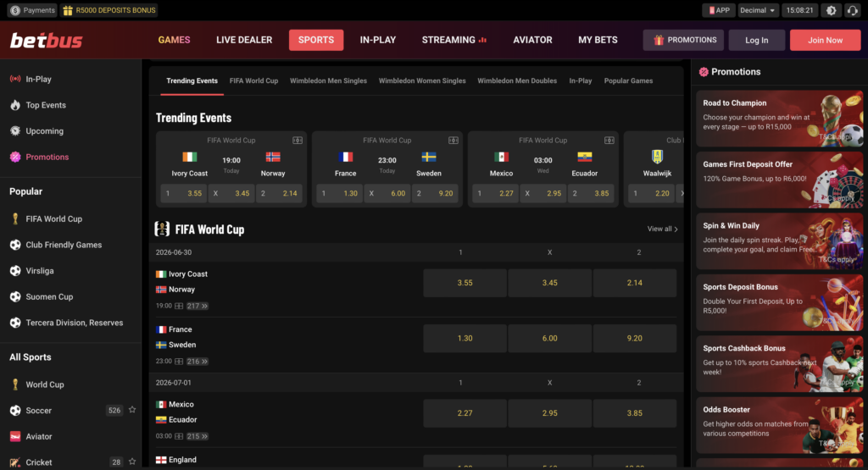Pick Sweden win 9.20 on the trending card
Viewport: 868px width, 470px height.
coord(435,194)
